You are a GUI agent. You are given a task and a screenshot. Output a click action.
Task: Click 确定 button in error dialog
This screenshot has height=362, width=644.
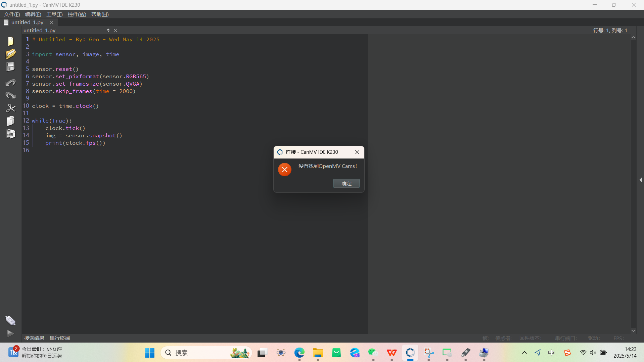346,183
